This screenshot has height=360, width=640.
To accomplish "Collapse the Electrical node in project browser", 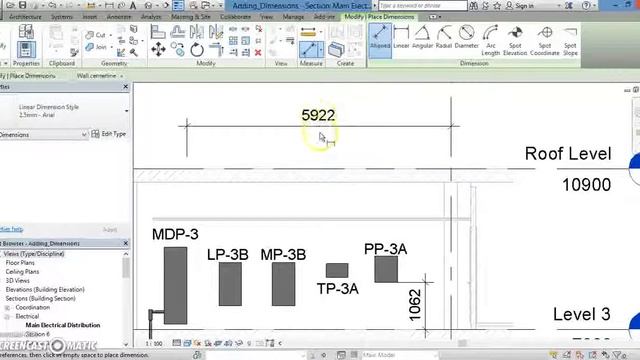I will [7, 317].
